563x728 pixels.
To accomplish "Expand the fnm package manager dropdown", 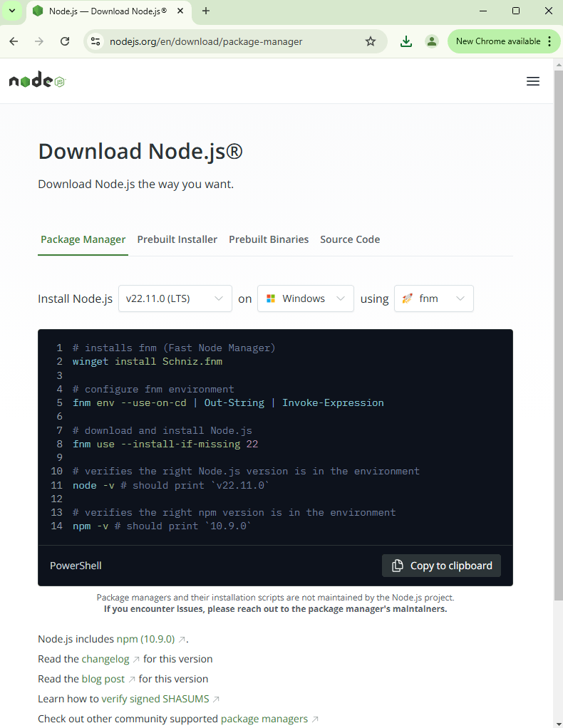I will click(434, 298).
